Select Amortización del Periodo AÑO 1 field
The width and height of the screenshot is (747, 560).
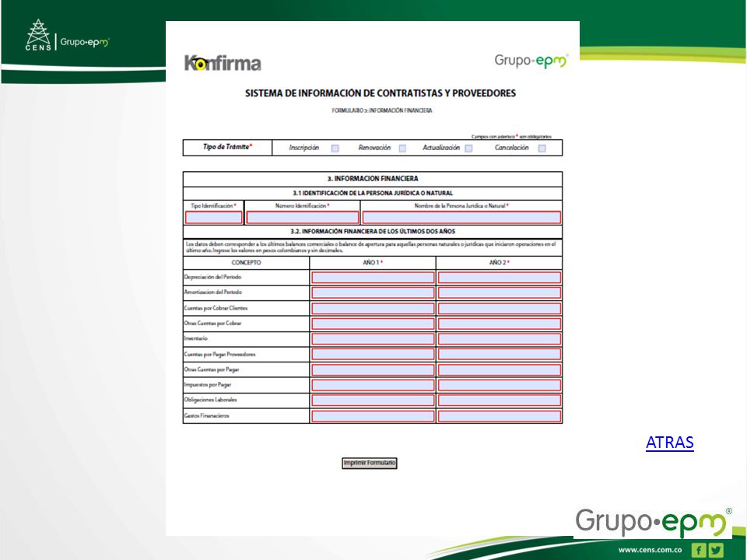[373, 293]
